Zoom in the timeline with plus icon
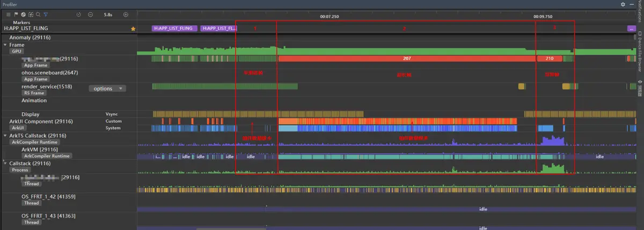This screenshot has width=644, height=230. (126, 14)
